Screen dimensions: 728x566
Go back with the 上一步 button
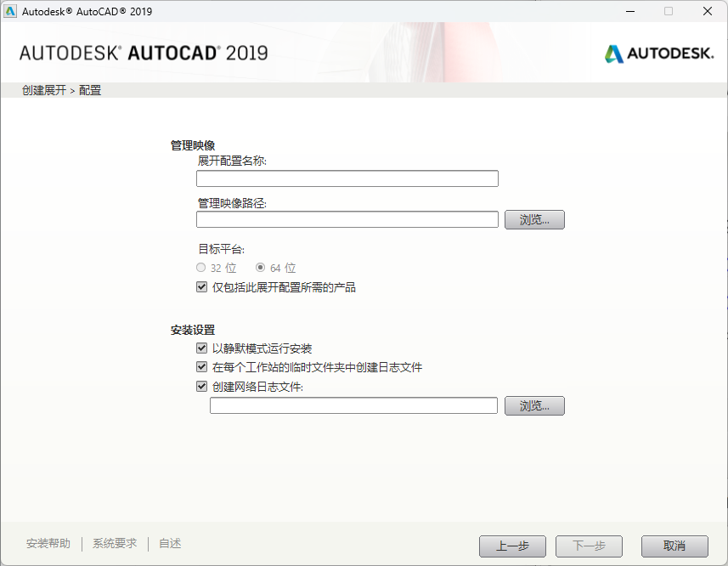tap(512, 546)
